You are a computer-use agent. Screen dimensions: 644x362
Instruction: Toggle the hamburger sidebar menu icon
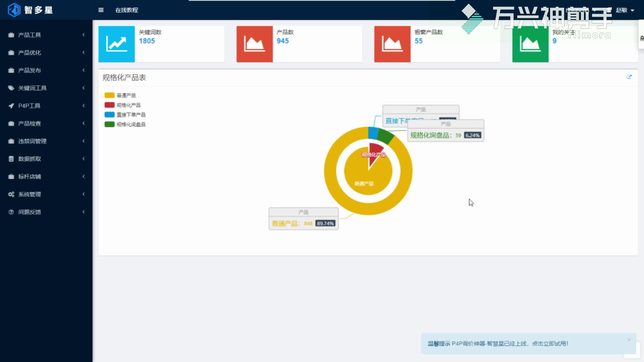point(101,10)
